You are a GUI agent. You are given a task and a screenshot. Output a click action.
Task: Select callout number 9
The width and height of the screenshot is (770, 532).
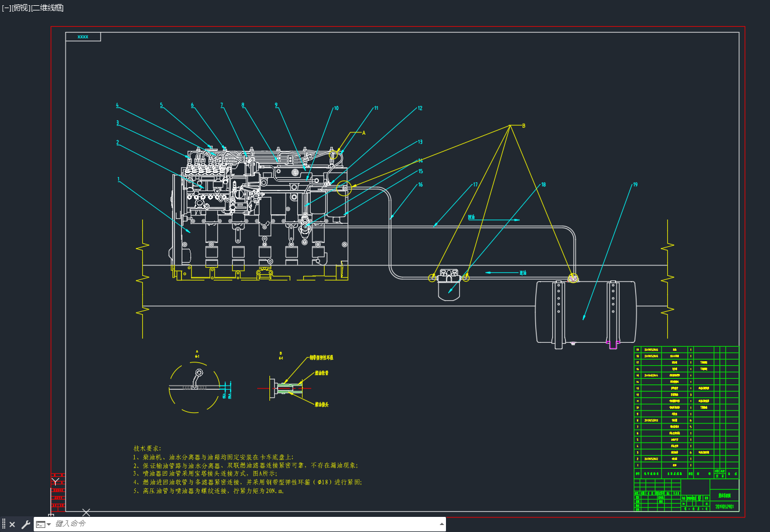click(x=276, y=105)
